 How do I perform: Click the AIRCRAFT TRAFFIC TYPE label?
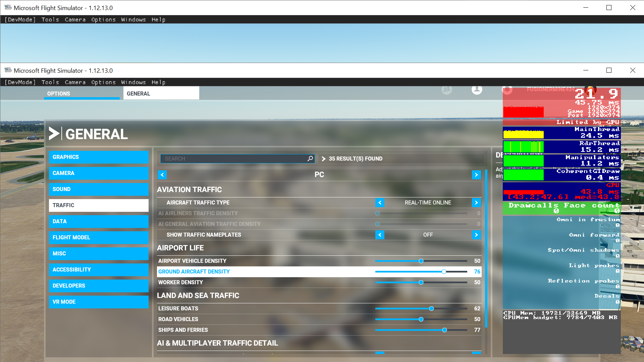[x=198, y=203]
